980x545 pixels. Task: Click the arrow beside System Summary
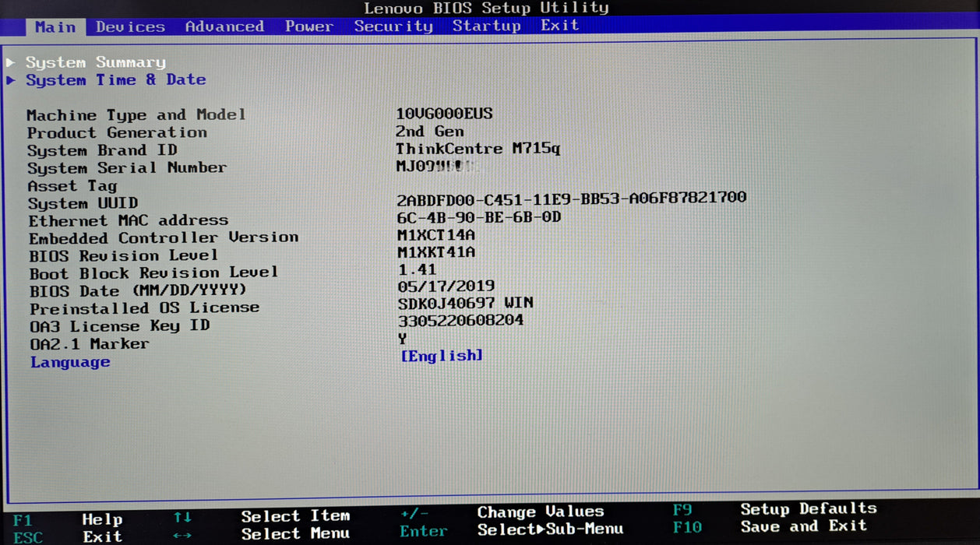click(x=11, y=62)
